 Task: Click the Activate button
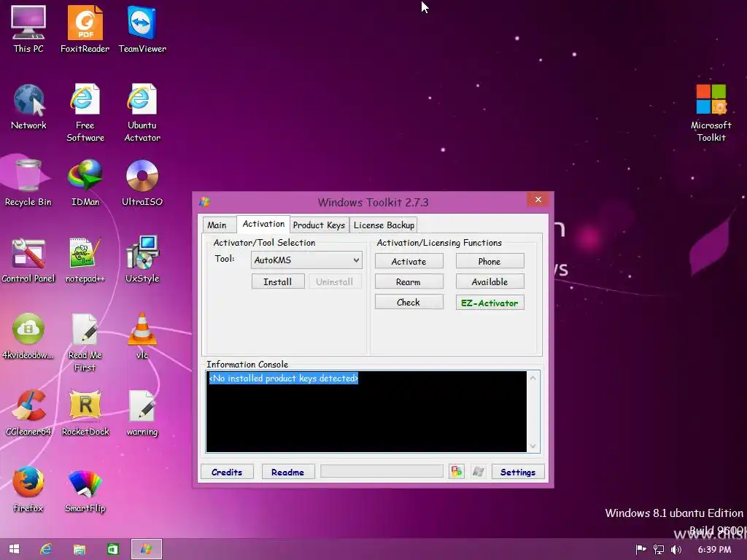[409, 262]
